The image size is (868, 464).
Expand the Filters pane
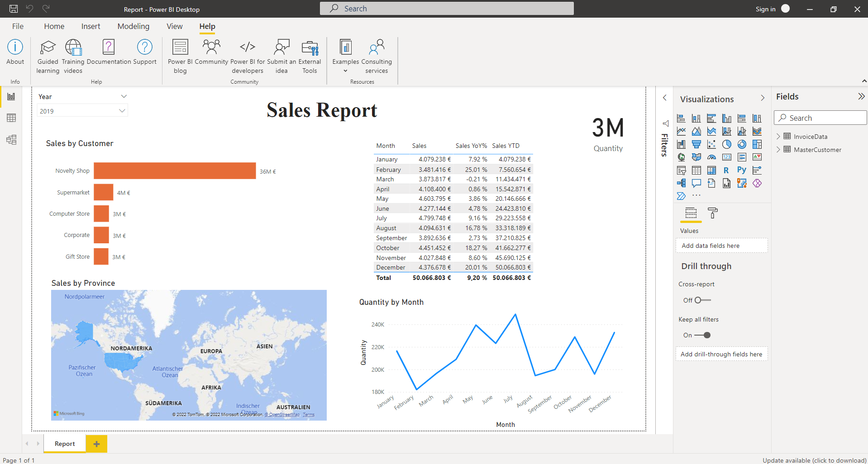[x=665, y=97]
